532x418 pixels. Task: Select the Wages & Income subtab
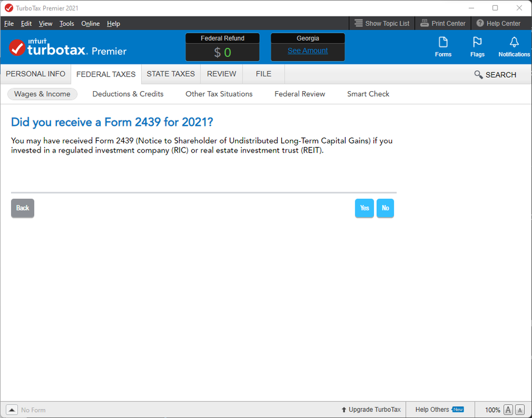coord(43,94)
